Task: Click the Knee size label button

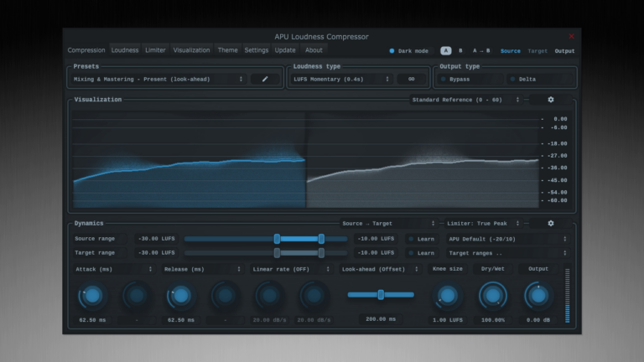Action: (x=447, y=269)
